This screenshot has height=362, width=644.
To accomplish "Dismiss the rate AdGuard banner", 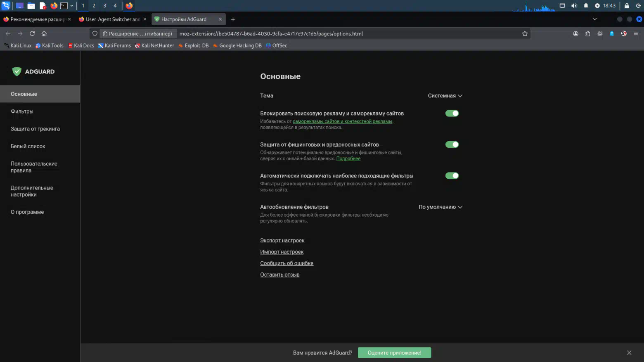I will [x=629, y=353].
